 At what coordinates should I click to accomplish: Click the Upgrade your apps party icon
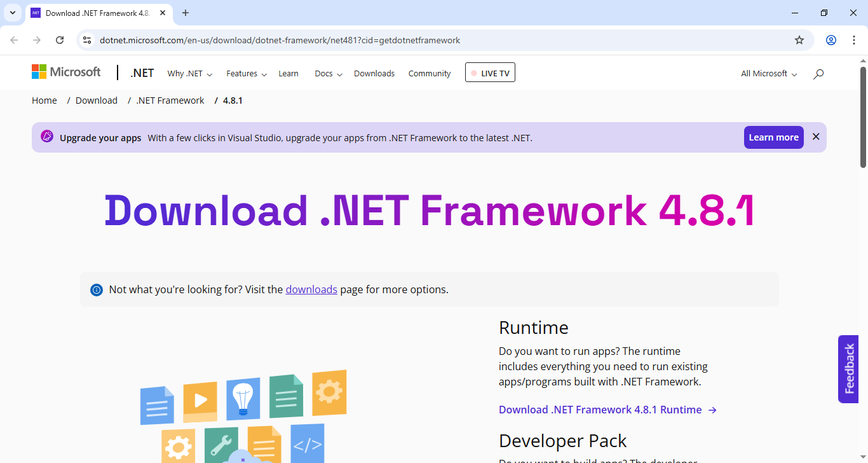click(47, 137)
